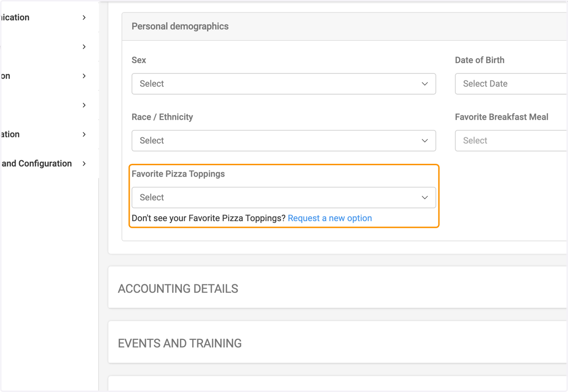This screenshot has width=568, height=392.
Task: Open the Favorite Breakfast Meal select field
Action: tap(511, 141)
